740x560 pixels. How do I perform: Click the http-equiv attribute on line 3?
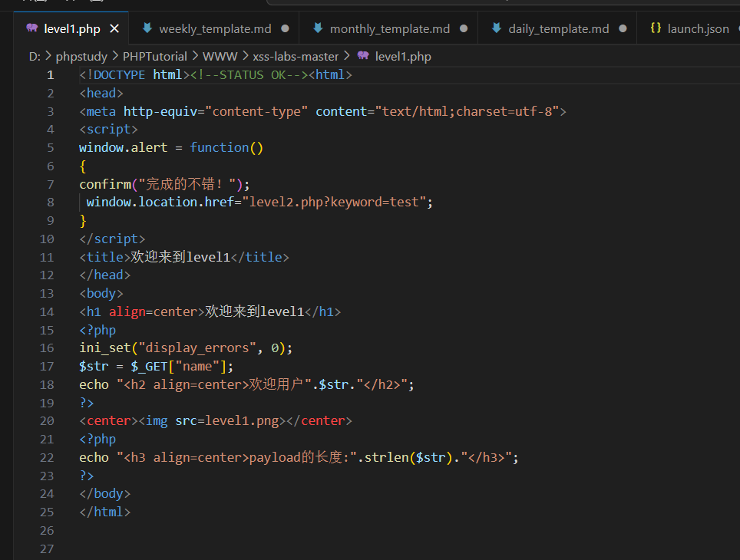click(x=160, y=112)
